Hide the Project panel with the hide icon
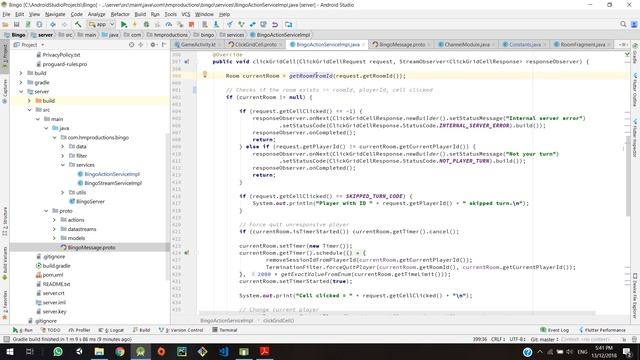The image size is (640, 360). tap(164, 44)
